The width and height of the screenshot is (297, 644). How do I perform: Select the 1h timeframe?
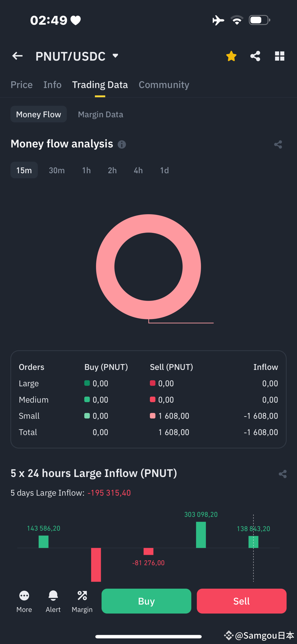click(x=86, y=170)
